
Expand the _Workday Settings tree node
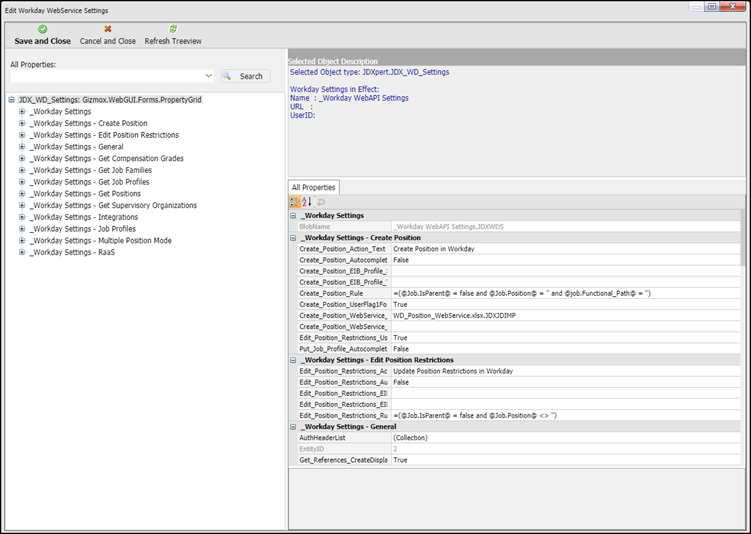pos(22,112)
